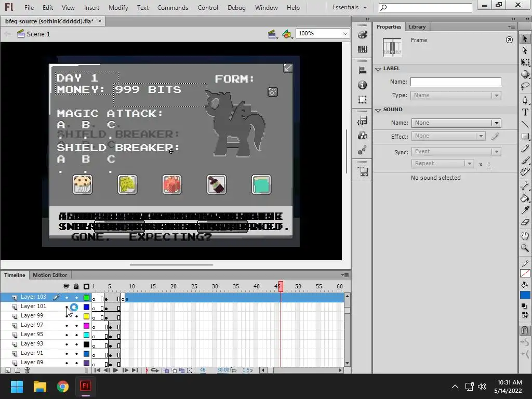
Task: Lock or unlock all layers icon
Action: (x=76, y=286)
